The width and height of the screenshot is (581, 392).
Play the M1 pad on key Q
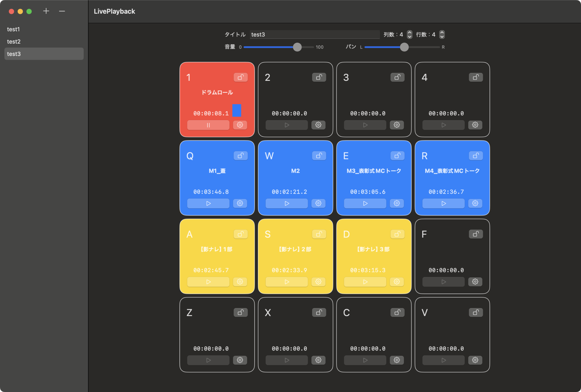pos(208,203)
